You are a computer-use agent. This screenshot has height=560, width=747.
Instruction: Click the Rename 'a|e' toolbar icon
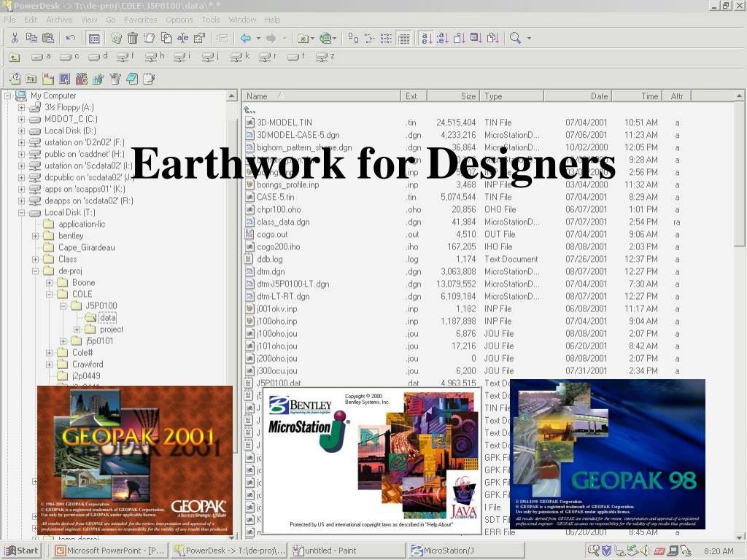coord(182,38)
